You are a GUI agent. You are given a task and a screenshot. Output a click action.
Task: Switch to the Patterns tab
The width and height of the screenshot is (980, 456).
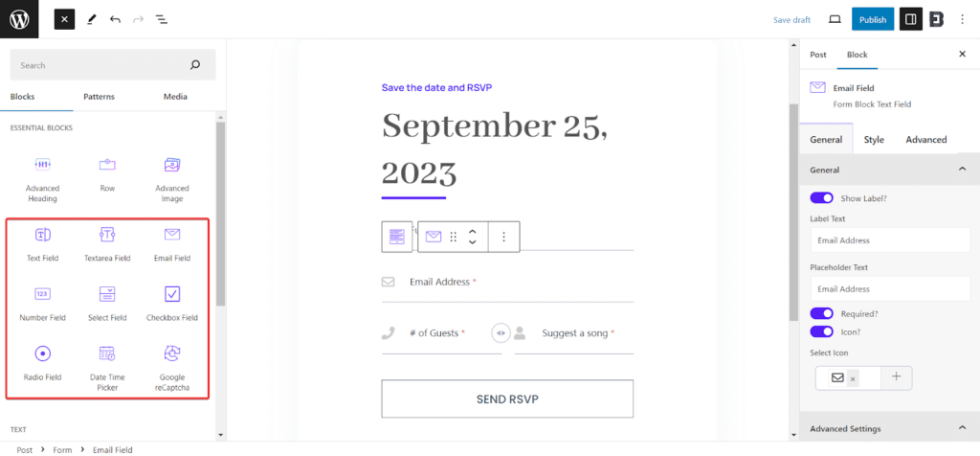99,97
